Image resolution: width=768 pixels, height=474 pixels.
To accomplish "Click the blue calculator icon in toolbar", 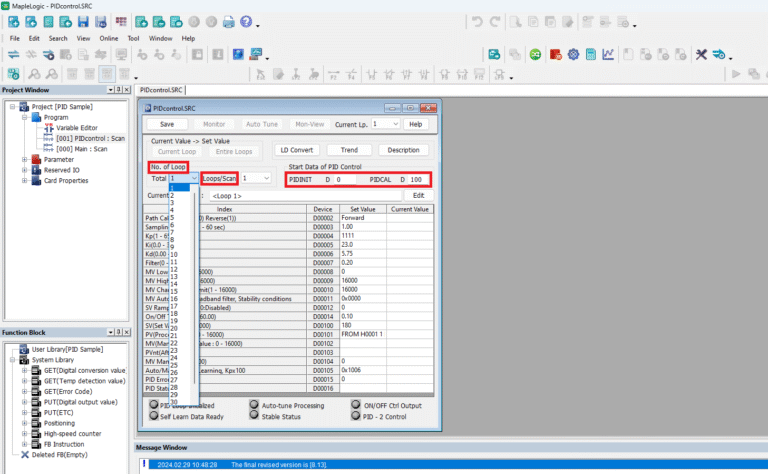I will (592, 54).
